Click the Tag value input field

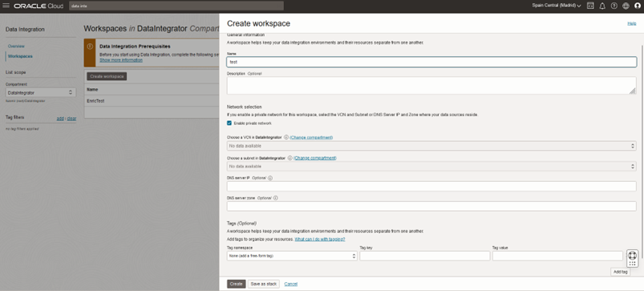pos(557,256)
